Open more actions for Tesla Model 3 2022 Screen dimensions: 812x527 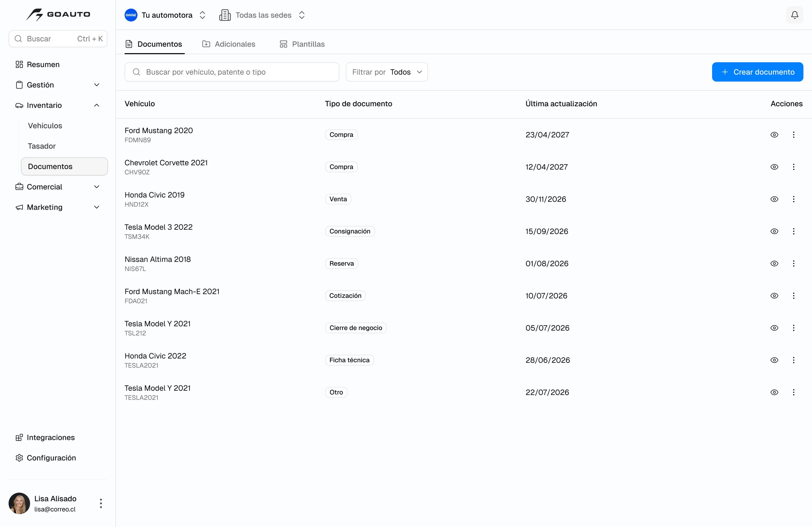coord(793,232)
